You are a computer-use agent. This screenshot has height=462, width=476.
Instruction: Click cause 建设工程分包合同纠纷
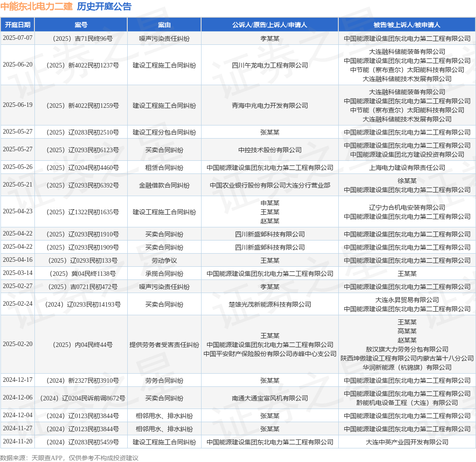coord(164,132)
